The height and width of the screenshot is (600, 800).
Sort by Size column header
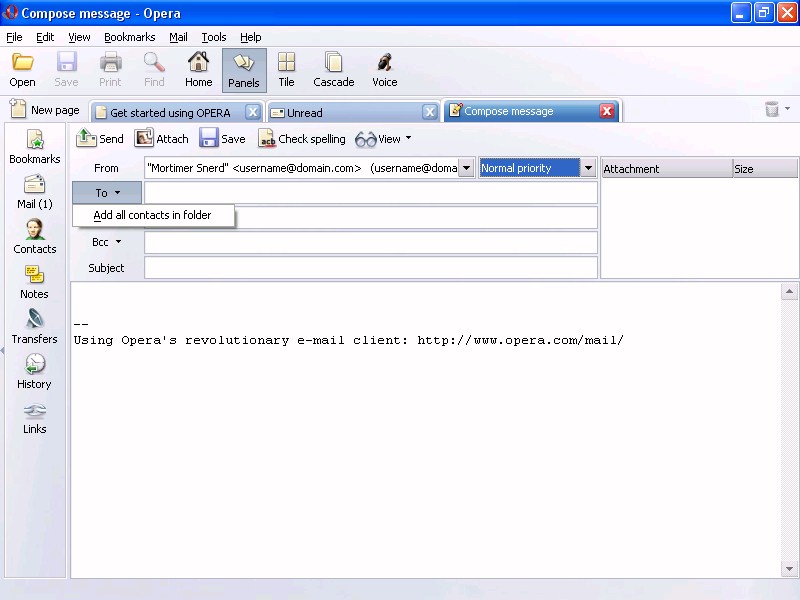(765, 169)
